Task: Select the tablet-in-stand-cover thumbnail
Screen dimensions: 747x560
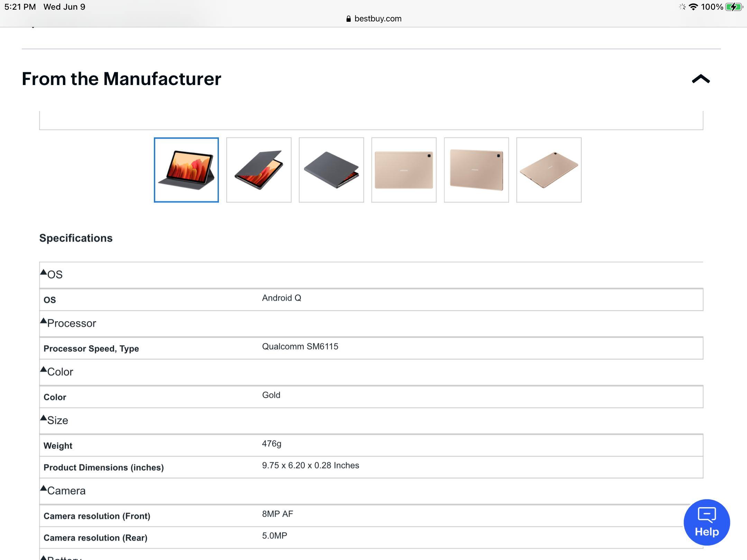Action: [186, 170]
